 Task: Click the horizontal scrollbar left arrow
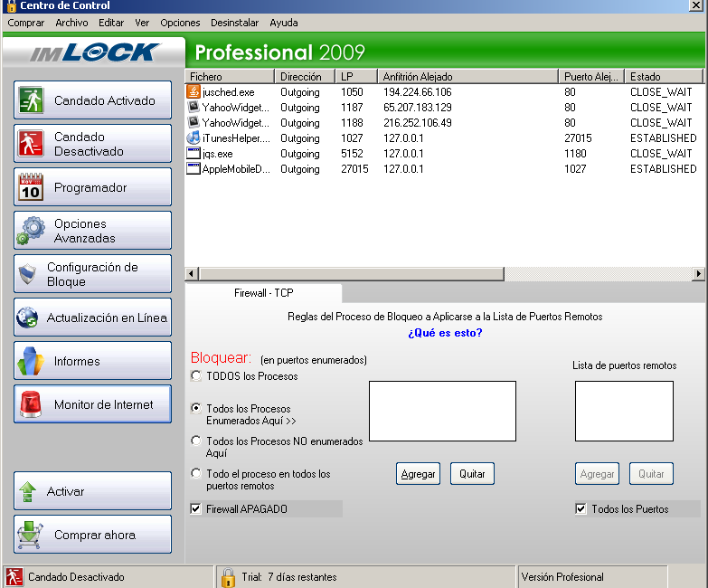[192, 274]
